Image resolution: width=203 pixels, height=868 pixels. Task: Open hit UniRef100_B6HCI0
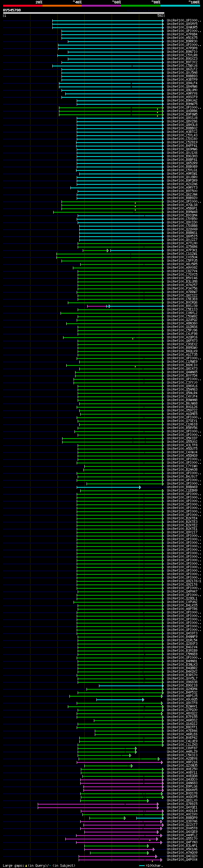pyautogui.click(x=182, y=365)
